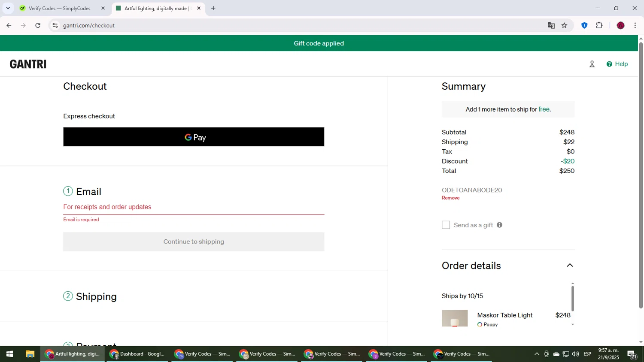Go back to previous page

pyautogui.click(x=9, y=26)
